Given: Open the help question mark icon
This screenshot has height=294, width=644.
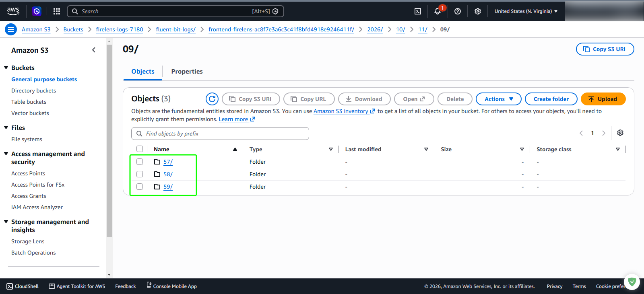Looking at the screenshot, I should point(458,11).
